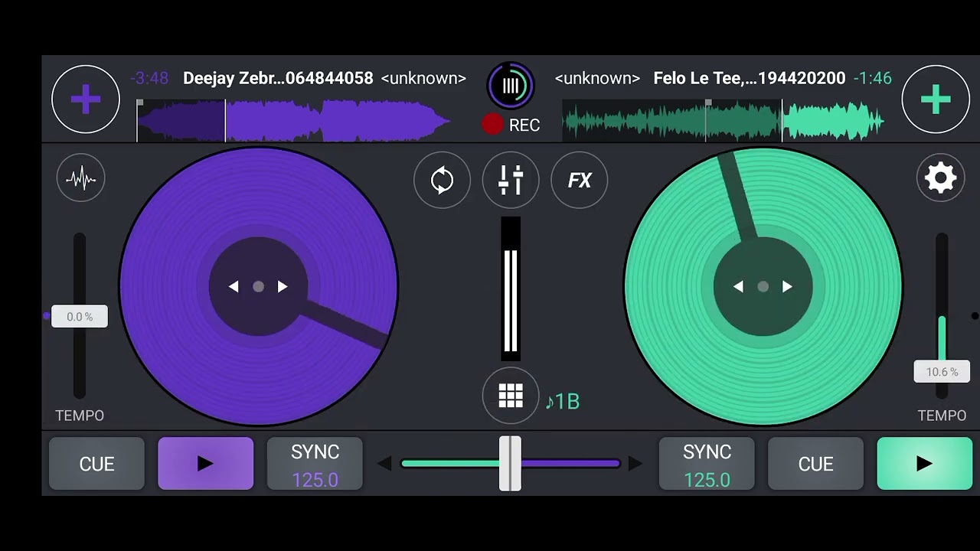Play the purple left deck
980x551 pixels.
(205, 464)
